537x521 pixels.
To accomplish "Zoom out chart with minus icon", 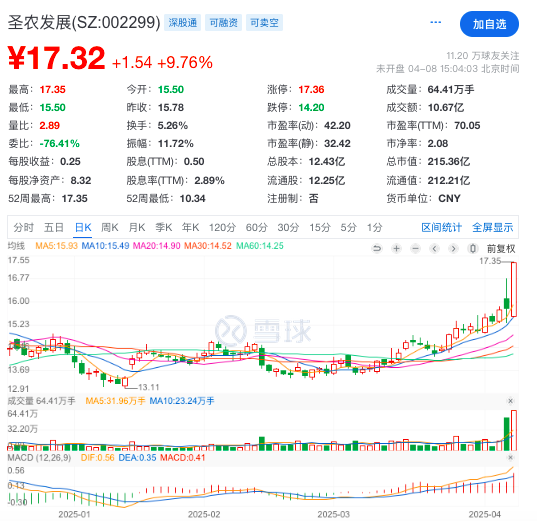I will click(415, 248).
